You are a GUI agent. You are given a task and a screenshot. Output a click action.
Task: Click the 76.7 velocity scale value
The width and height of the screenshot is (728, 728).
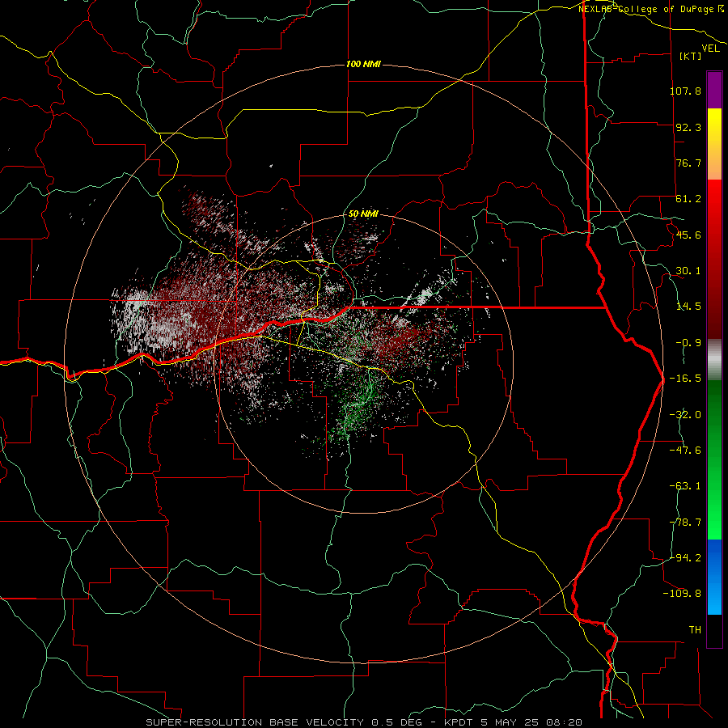688,163
